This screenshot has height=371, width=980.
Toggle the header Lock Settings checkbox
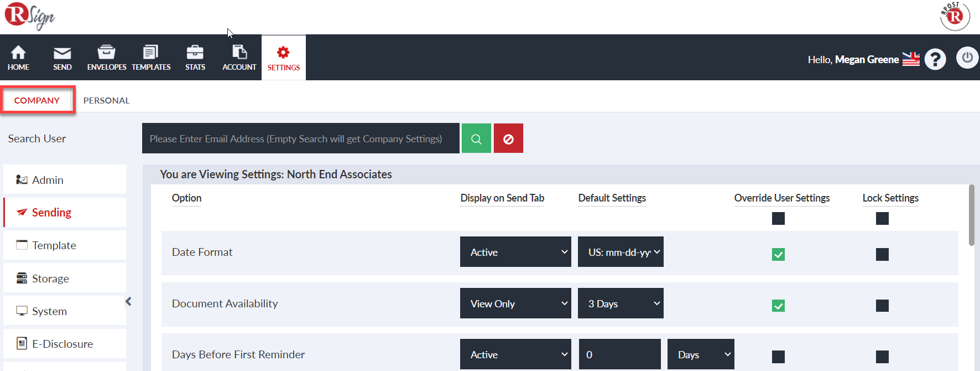click(882, 219)
